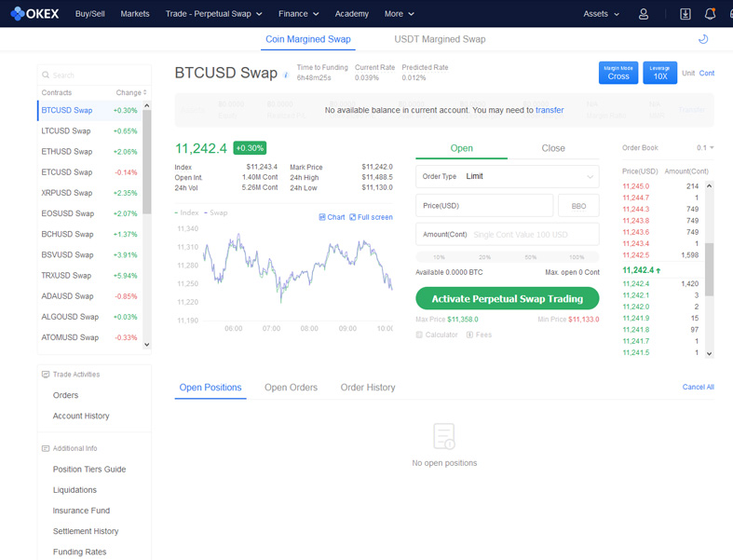Open Funding Rates link
733x560 pixels.
[79, 552]
